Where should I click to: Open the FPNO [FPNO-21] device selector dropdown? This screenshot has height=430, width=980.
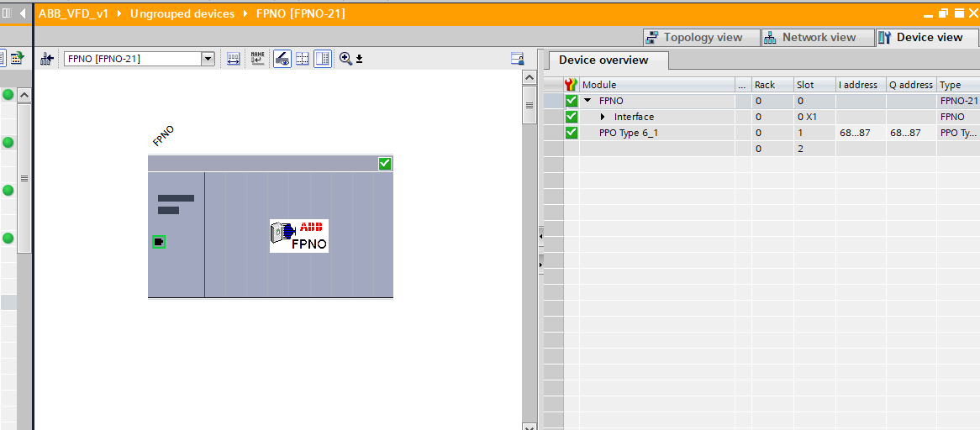coord(208,60)
